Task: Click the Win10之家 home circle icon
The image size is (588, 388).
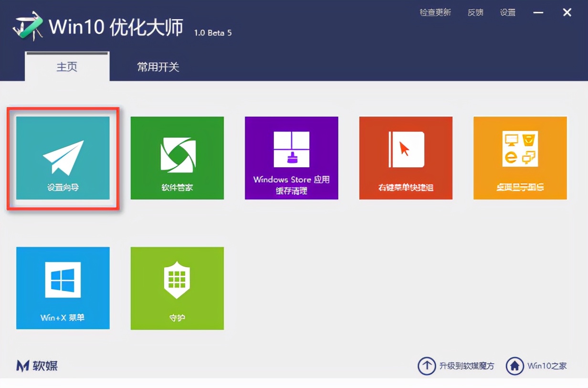Action: [x=515, y=366]
